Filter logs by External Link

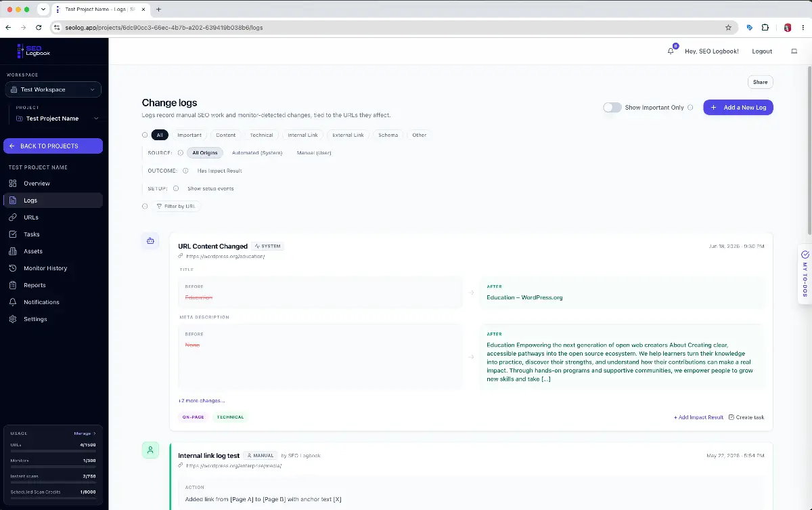click(348, 135)
